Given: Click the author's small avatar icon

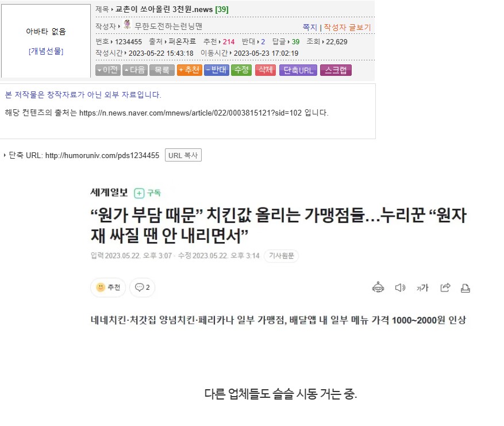Looking at the screenshot, I should pos(127,25).
